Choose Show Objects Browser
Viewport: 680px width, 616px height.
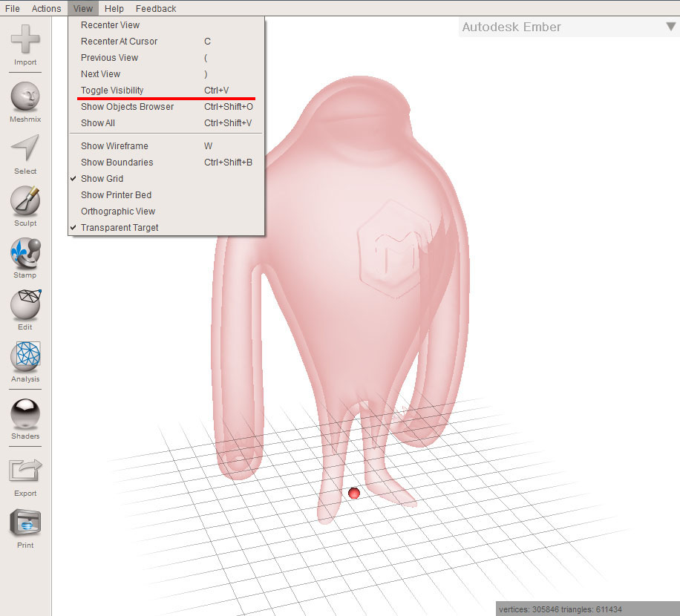(166, 107)
